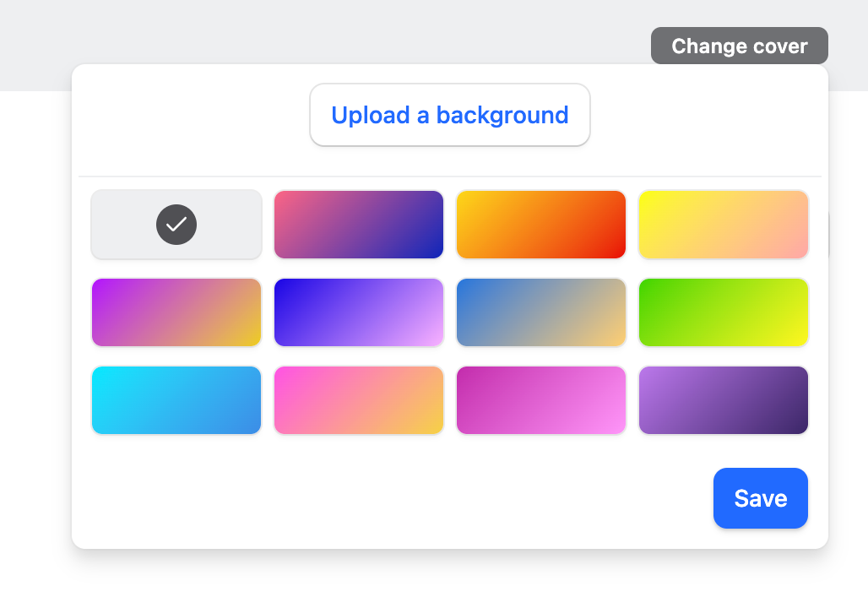Click the Save button
868x608 pixels.
point(759,498)
